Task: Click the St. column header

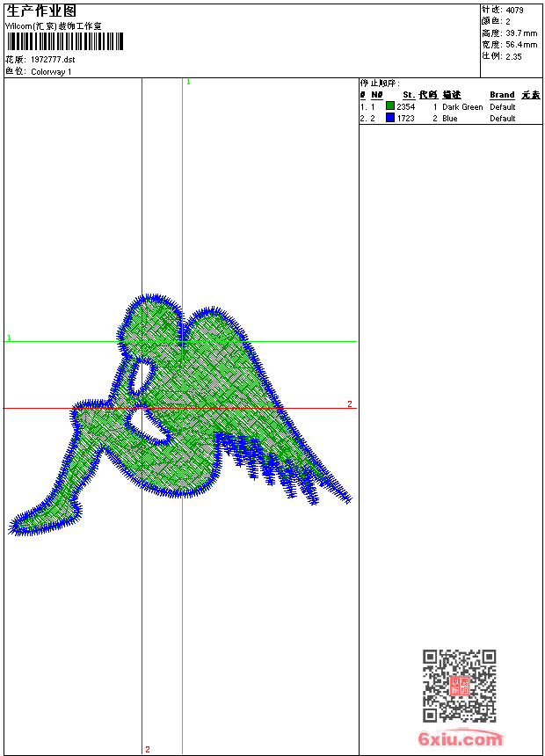Action: click(408, 95)
